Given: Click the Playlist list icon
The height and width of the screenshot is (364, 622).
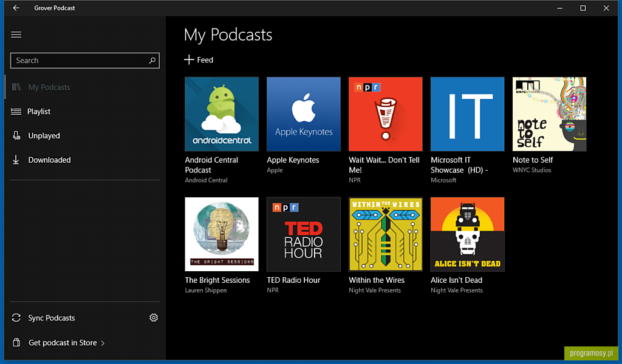Looking at the screenshot, I should point(16,111).
